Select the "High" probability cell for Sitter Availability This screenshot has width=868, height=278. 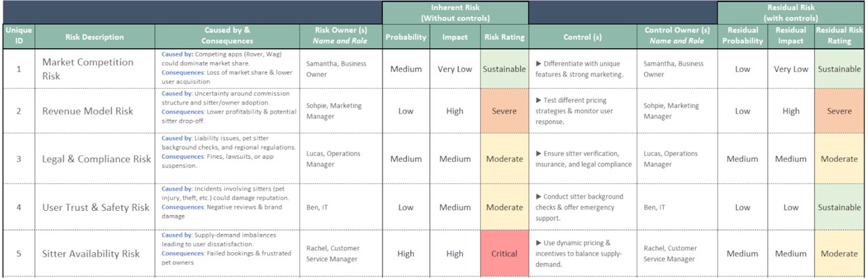pyautogui.click(x=406, y=254)
